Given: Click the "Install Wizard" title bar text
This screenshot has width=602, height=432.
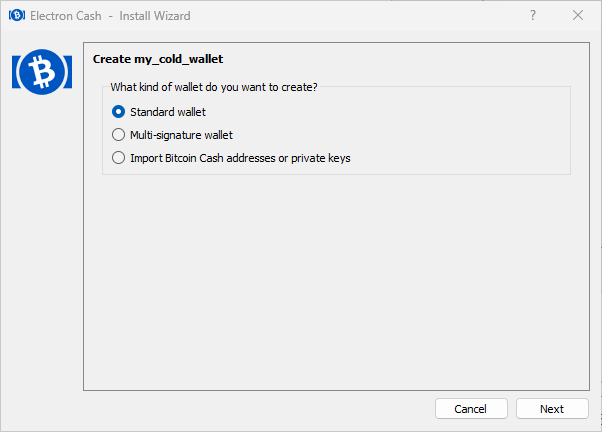Looking at the screenshot, I should [155, 16].
